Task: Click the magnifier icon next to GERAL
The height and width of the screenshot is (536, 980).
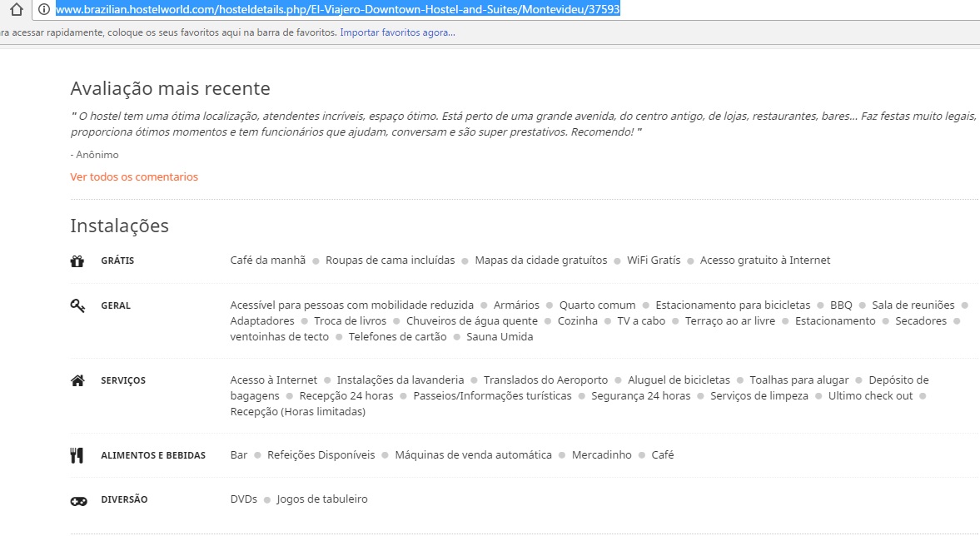Action: pyautogui.click(x=77, y=305)
